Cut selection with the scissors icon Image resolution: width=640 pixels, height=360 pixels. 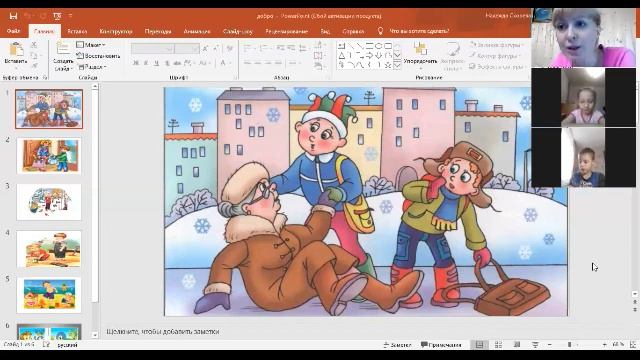click(34, 45)
